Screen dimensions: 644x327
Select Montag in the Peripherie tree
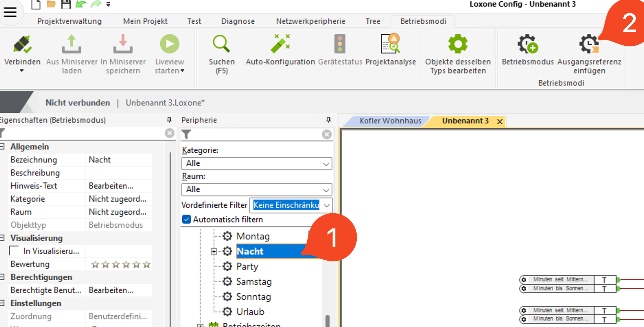pyautogui.click(x=253, y=236)
